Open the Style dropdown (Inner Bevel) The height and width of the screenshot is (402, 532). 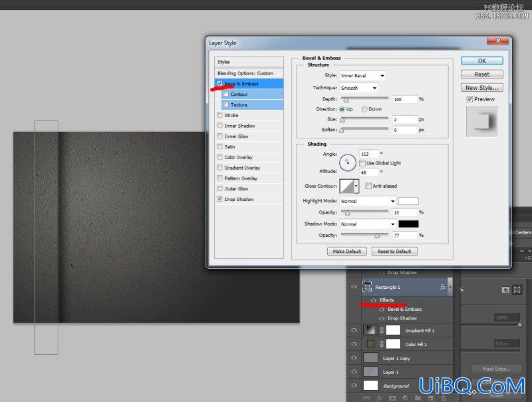coord(362,75)
